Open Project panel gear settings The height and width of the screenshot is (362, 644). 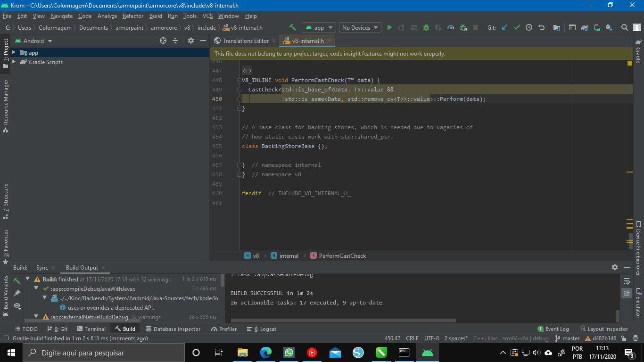tap(191, 41)
